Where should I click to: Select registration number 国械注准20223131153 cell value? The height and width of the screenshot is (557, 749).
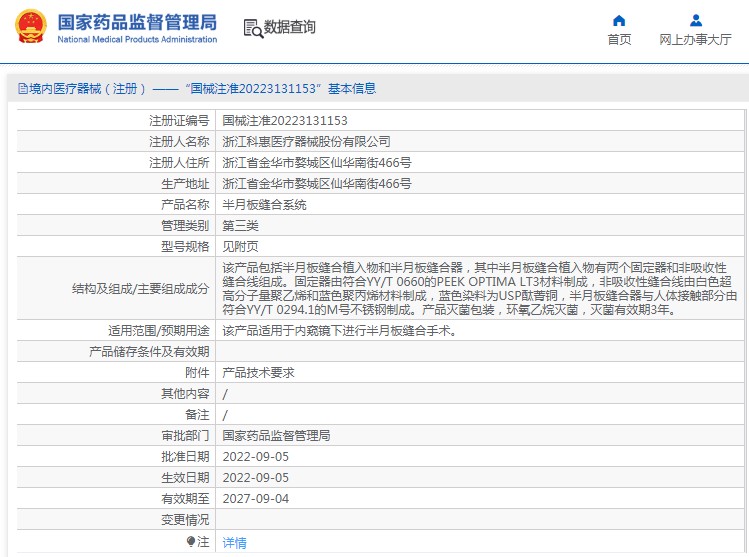pos(285,120)
